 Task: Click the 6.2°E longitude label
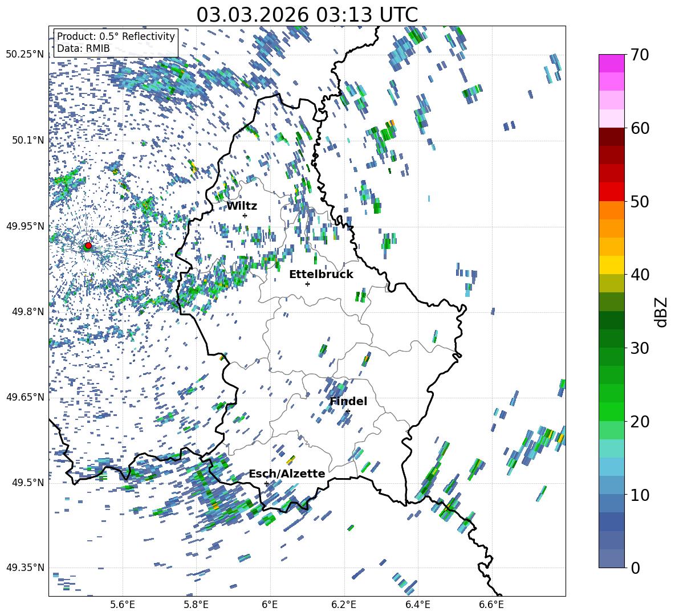(x=344, y=605)
